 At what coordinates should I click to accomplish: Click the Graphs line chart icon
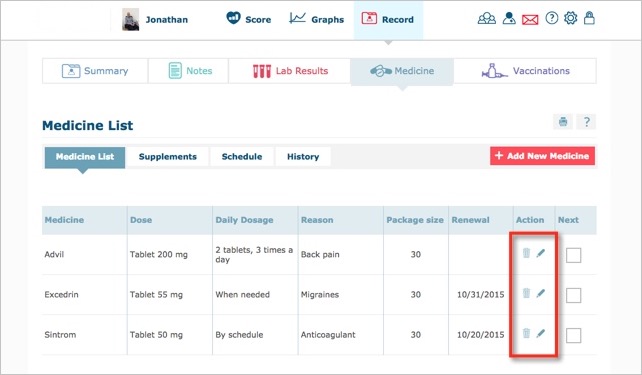click(x=297, y=18)
